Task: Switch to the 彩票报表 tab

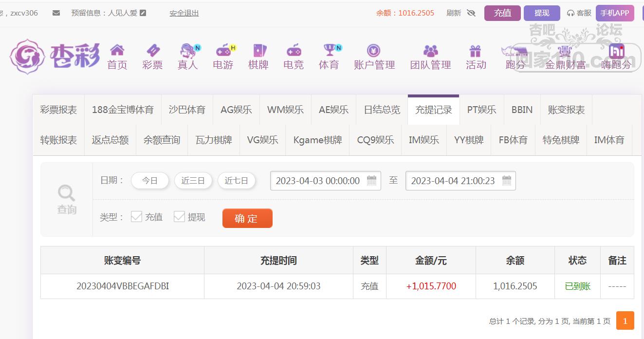Action: tap(58, 110)
